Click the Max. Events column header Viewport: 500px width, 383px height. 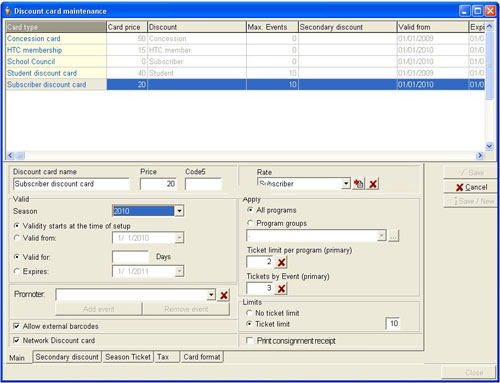point(272,27)
